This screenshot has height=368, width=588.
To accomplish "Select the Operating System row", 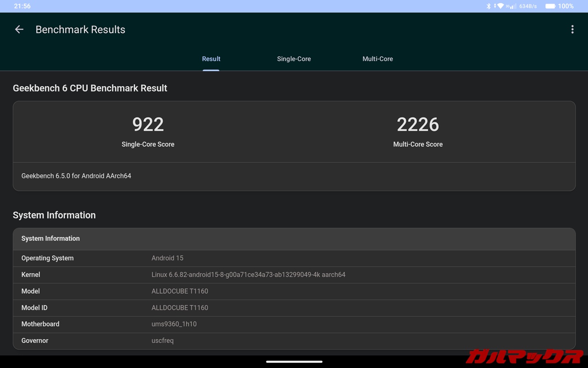I will 294,258.
